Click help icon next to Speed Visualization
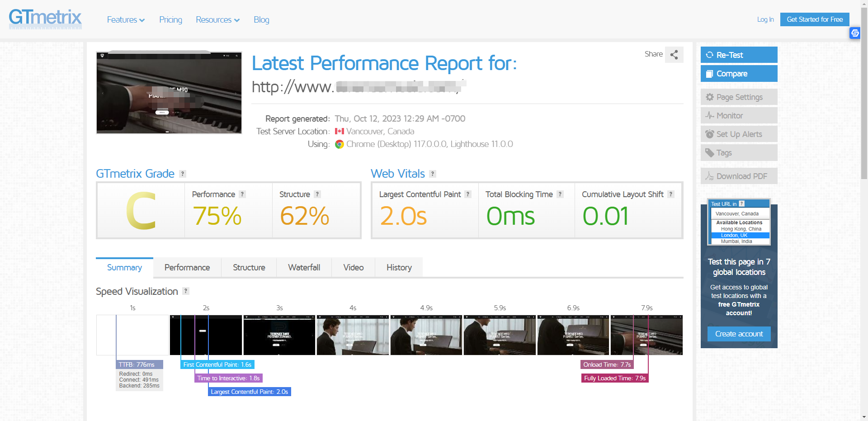Image resolution: width=868 pixels, height=421 pixels. (186, 291)
